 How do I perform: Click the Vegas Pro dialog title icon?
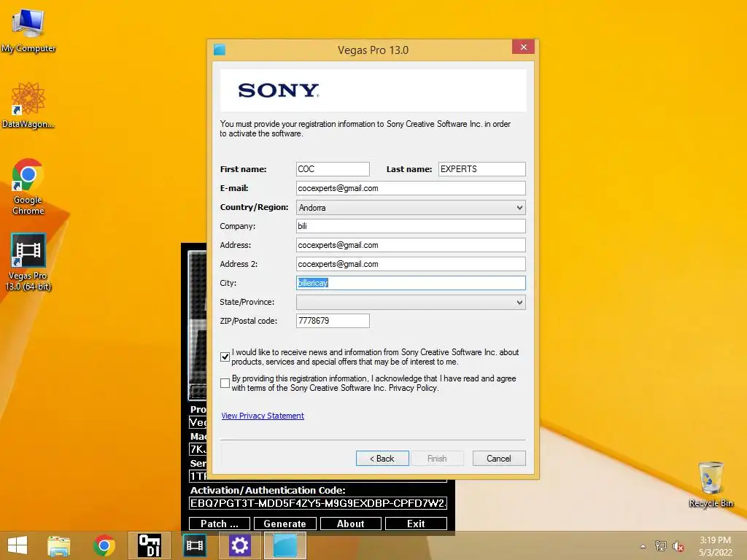click(x=220, y=50)
